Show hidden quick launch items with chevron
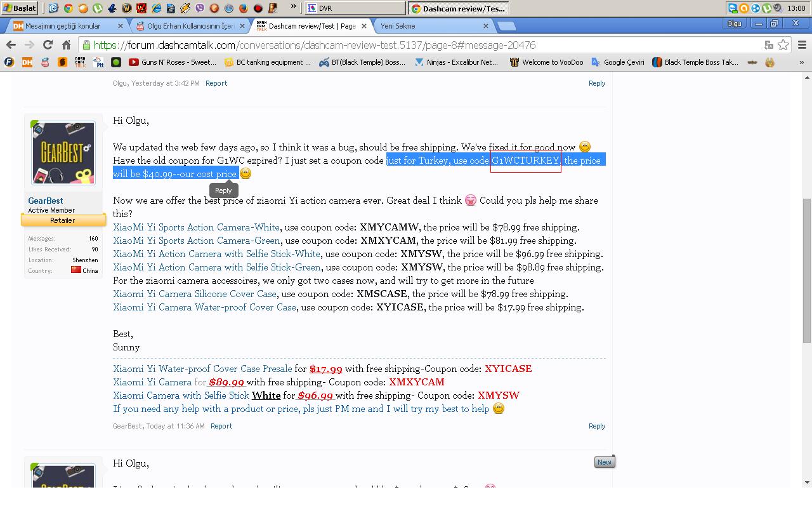The width and height of the screenshot is (812, 525). coord(293,6)
